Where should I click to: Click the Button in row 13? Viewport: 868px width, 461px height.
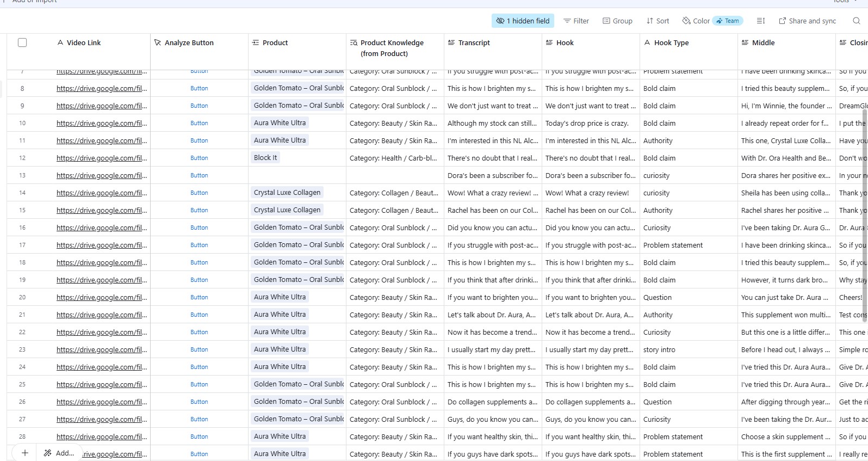[199, 175]
